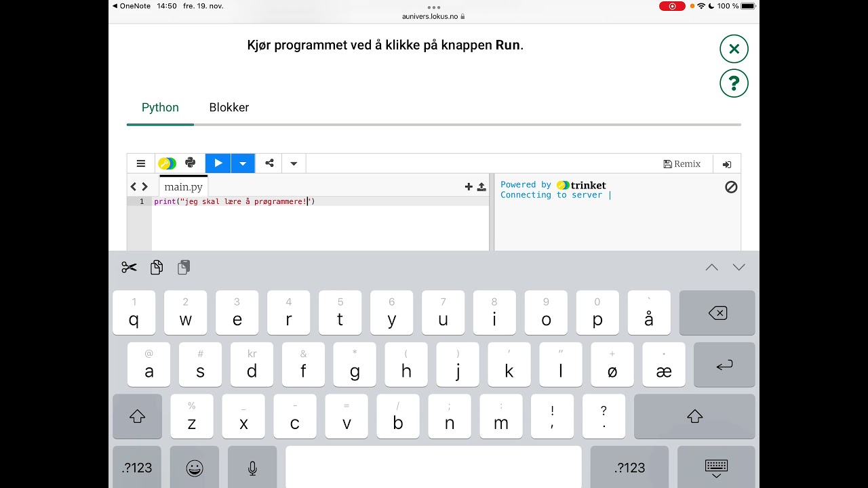
Task: Tap the m key
Action: tap(501, 416)
